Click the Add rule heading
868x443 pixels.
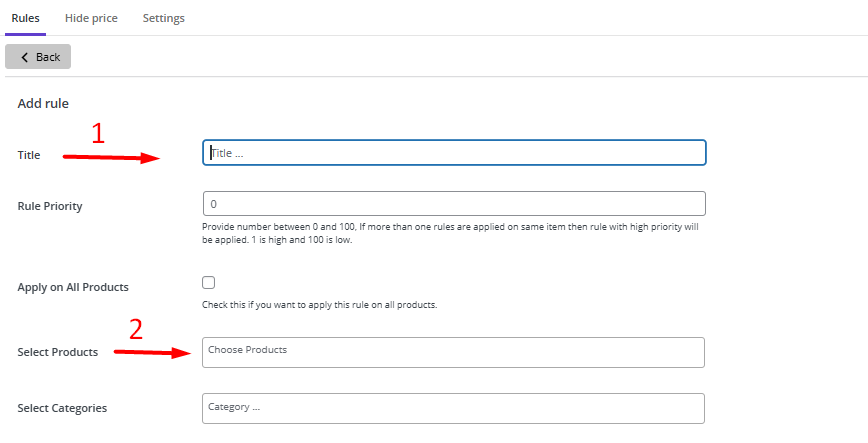point(43,103)
